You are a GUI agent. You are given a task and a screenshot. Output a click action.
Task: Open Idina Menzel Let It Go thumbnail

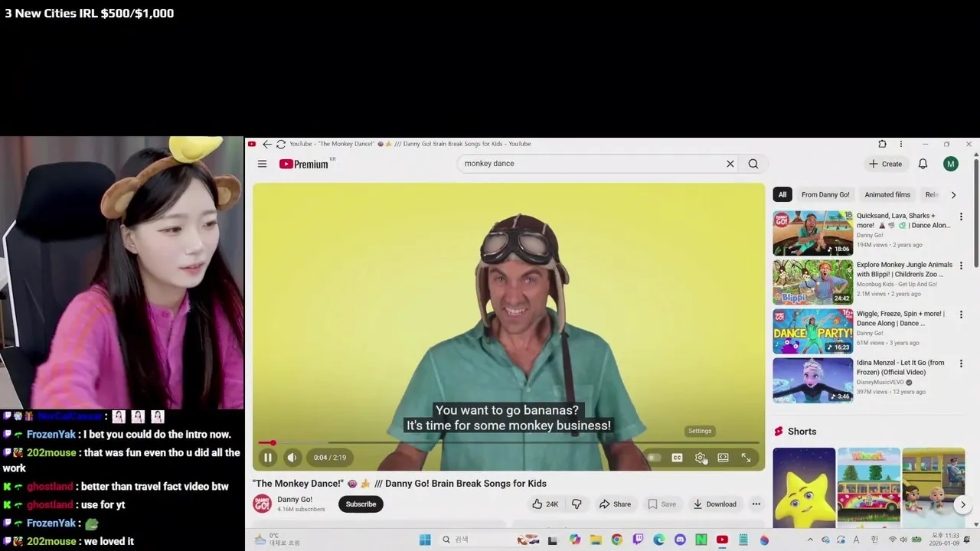point(812,380)
